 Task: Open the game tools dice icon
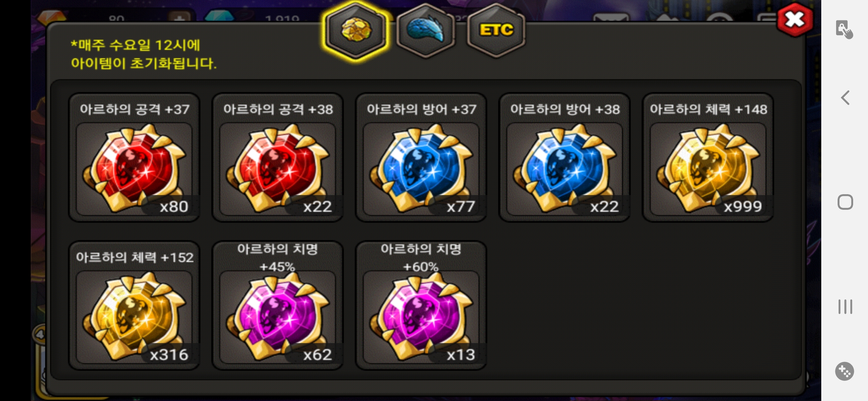click(845, 371)
